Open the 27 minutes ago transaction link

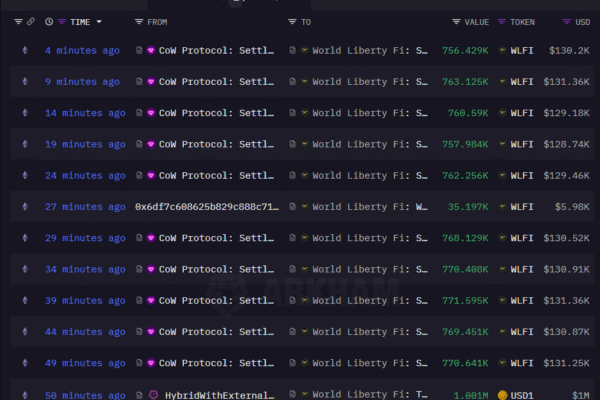point(82,207)
